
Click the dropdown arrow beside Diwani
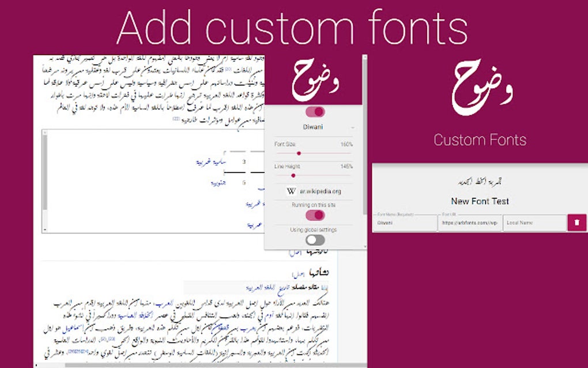pos(352,128)
